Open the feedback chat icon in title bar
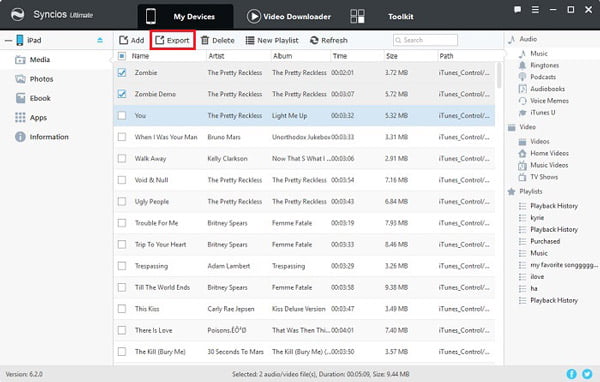This screenshot has width=600, height=382. tap(517, 10)
